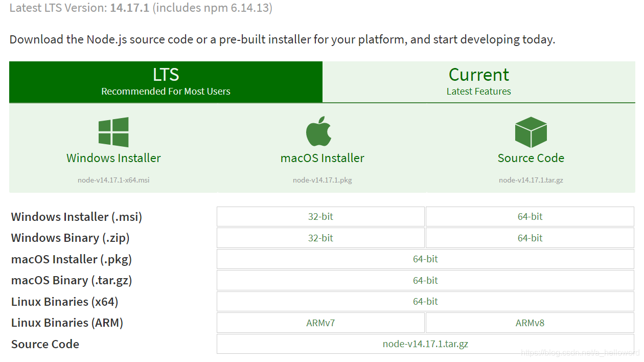Click node-v14.17.1.tar.gz in Source Code row
644x362 pixels.
coord(425,344)
